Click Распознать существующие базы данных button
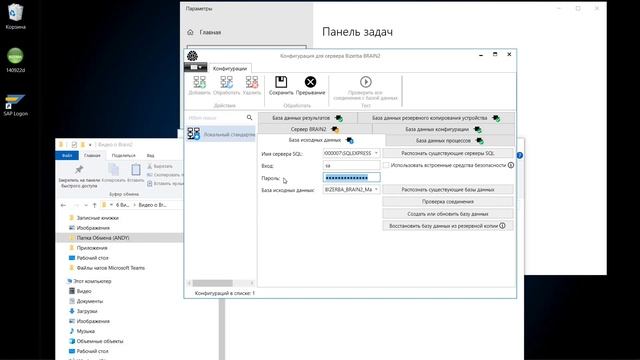The width and height of the screenshot is (640, 360). tap(448, 189)
